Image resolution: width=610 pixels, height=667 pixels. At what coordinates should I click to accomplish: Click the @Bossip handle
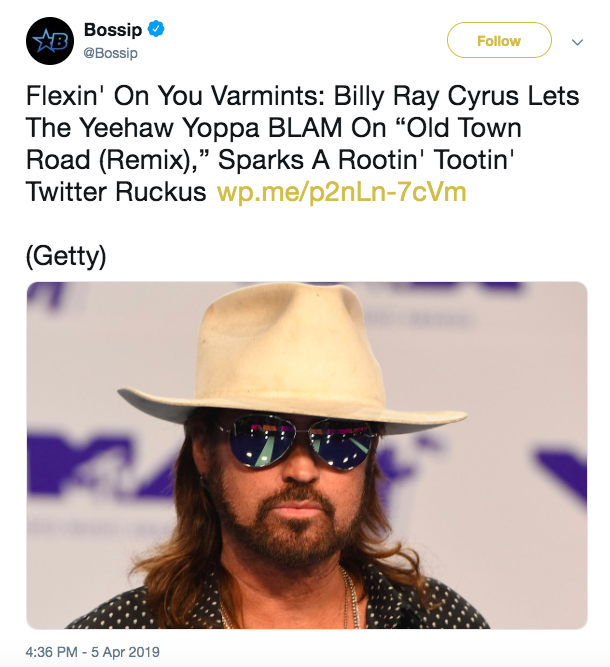pos(111,52)
